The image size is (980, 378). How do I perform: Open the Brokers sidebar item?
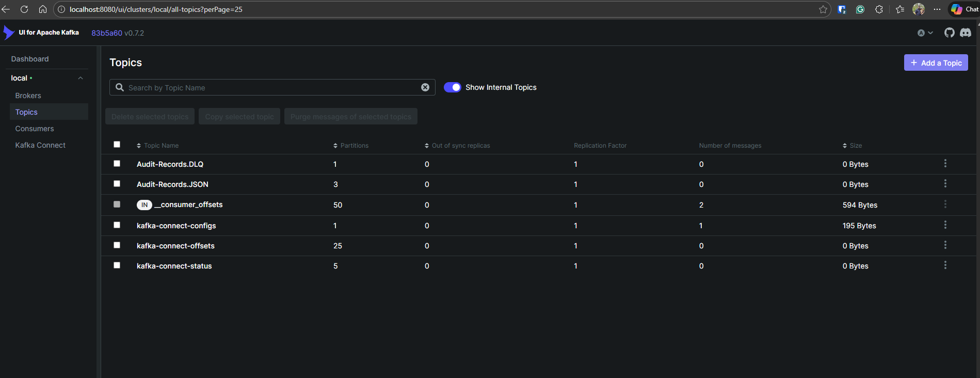coord(28,96)
